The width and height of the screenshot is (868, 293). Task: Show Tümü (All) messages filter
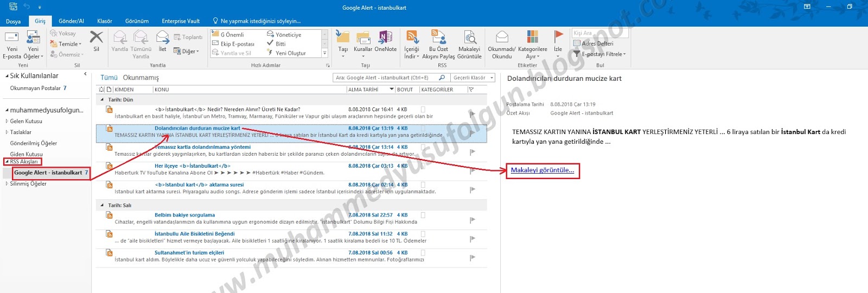[x=108, y=78]
